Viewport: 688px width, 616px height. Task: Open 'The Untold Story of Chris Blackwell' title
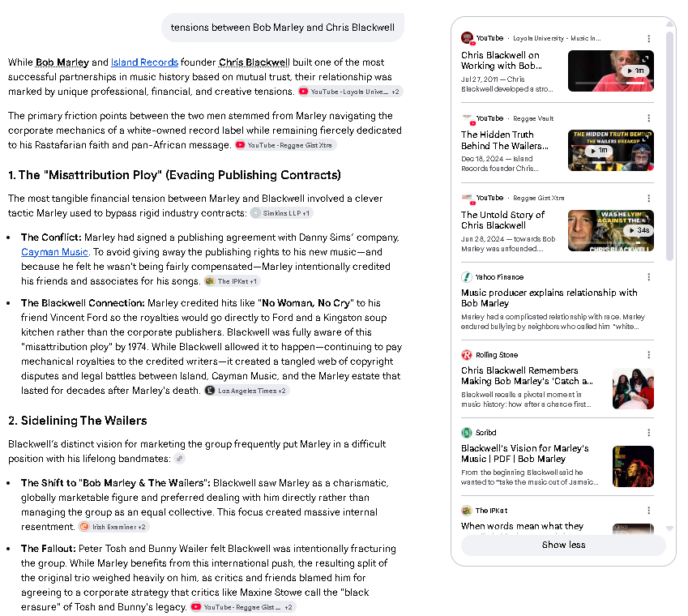502,220
